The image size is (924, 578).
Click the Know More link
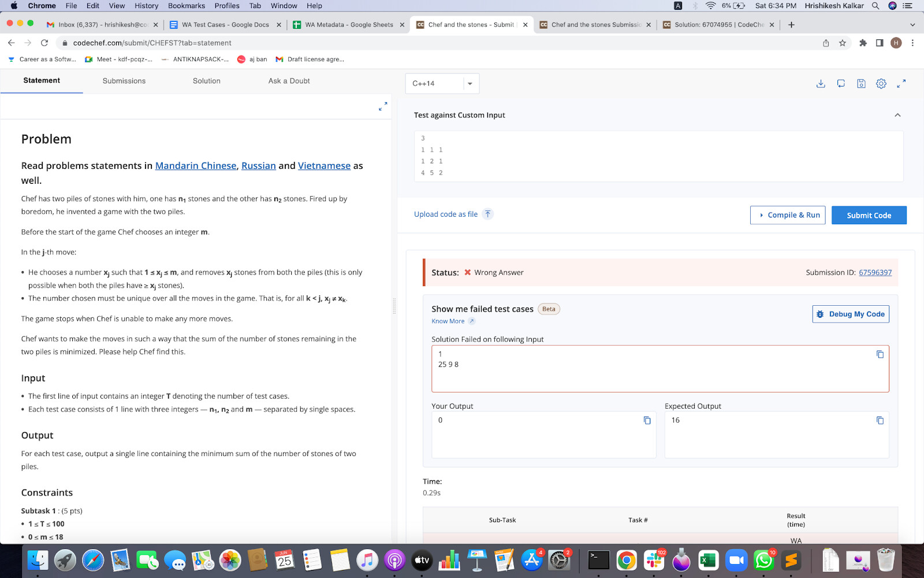tap(448, 321)
